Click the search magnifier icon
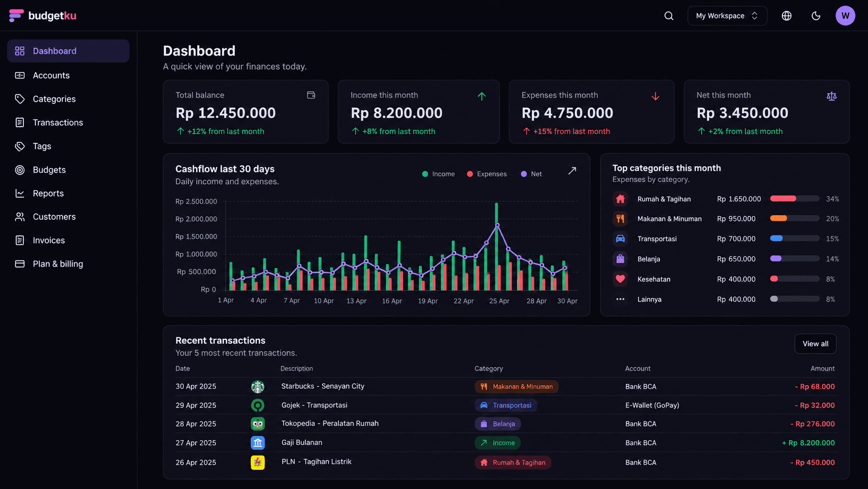Image resolution: width=868 pixels, height=489 pixels. (669, 16)
